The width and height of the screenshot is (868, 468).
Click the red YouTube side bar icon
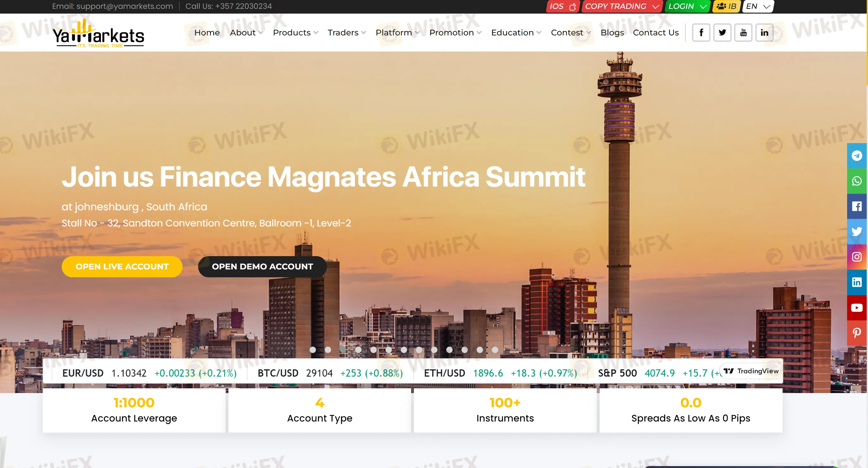[857, 307]
